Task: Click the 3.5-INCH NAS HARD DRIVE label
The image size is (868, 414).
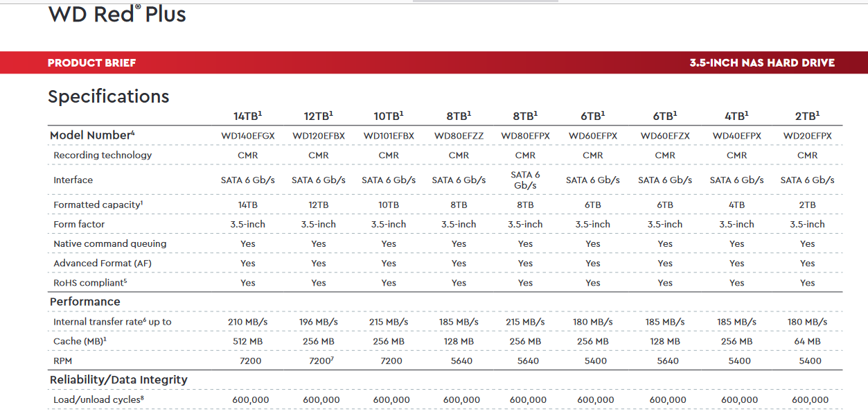Action: pos(762,63)
